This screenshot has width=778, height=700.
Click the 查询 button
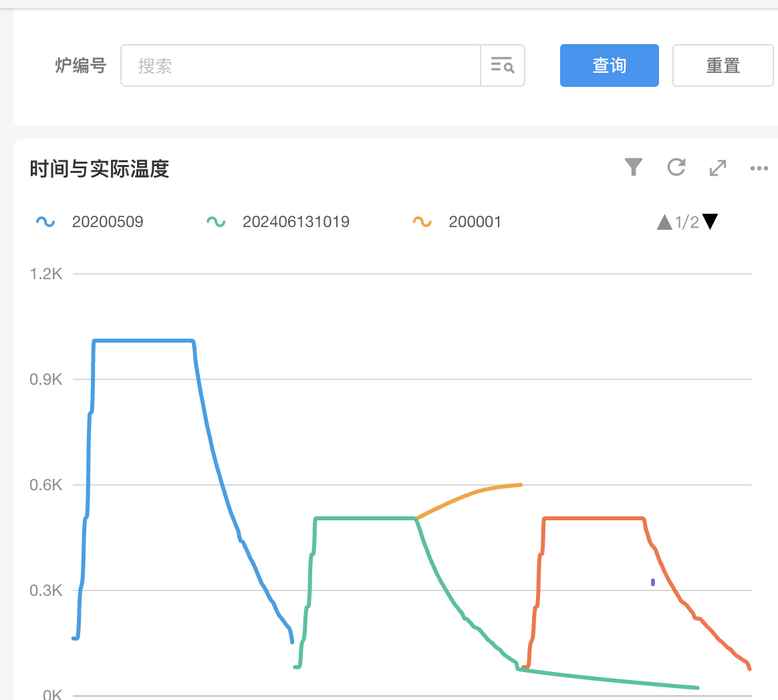609,65
